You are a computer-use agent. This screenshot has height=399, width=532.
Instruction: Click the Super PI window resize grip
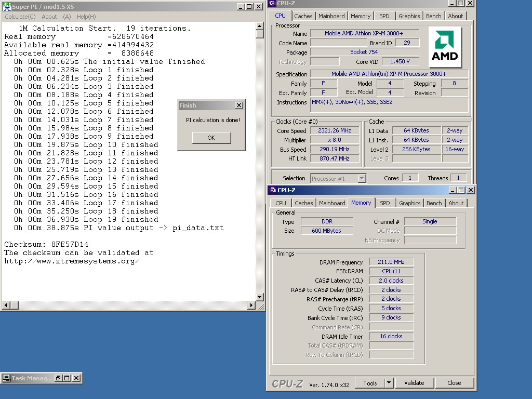point(261,307)
